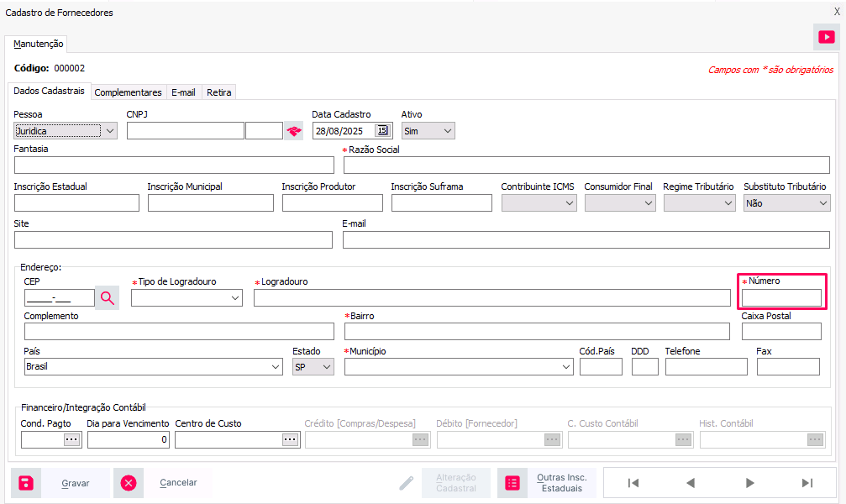Go to the next record

[x=750, y=483]
